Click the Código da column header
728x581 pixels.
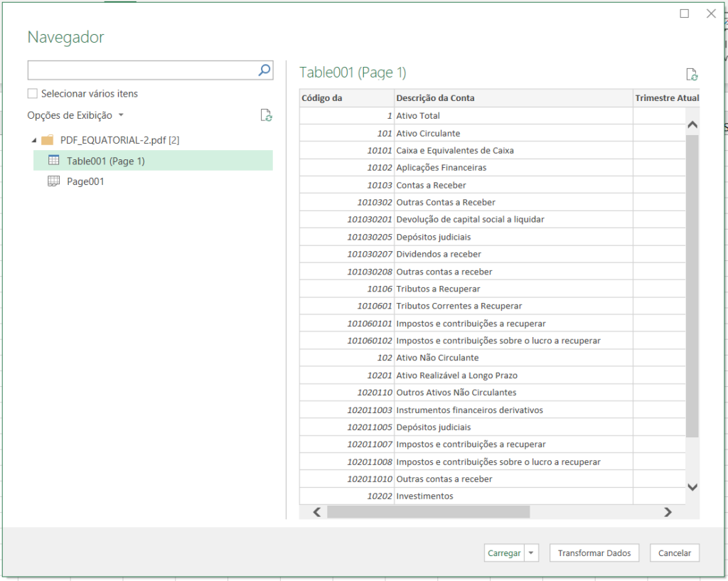tap(346, 98)
